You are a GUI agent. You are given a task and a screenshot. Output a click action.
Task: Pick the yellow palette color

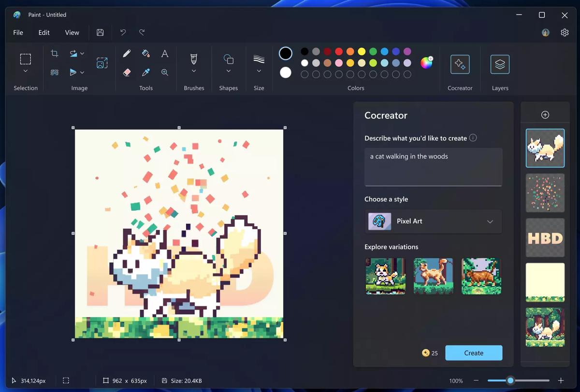tap(362, 51)
